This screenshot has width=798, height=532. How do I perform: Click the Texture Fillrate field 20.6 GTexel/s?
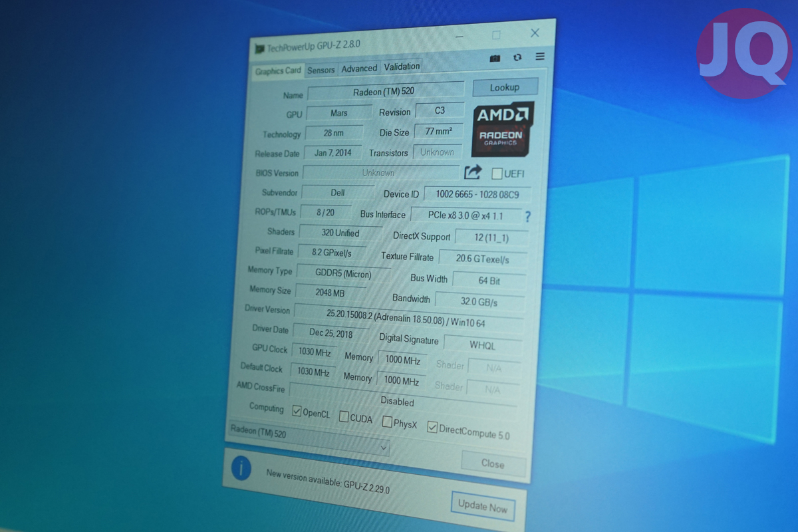click(483, 259)
